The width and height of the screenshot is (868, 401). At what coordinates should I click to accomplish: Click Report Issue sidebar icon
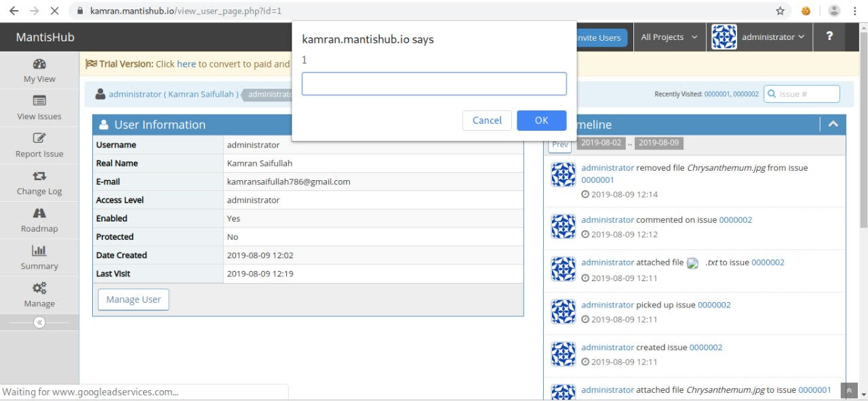(39, 145)
